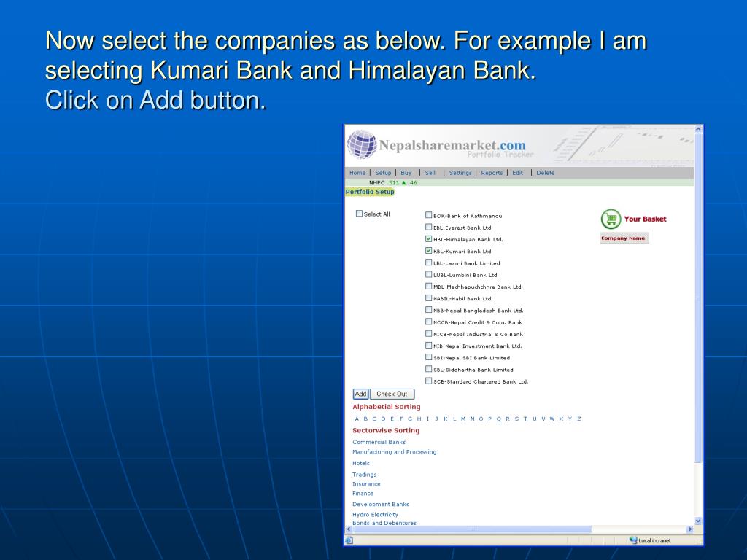Viewport: 747px width, 560px height.
Task: Open the Reports menu item
Action: (492, 173)
